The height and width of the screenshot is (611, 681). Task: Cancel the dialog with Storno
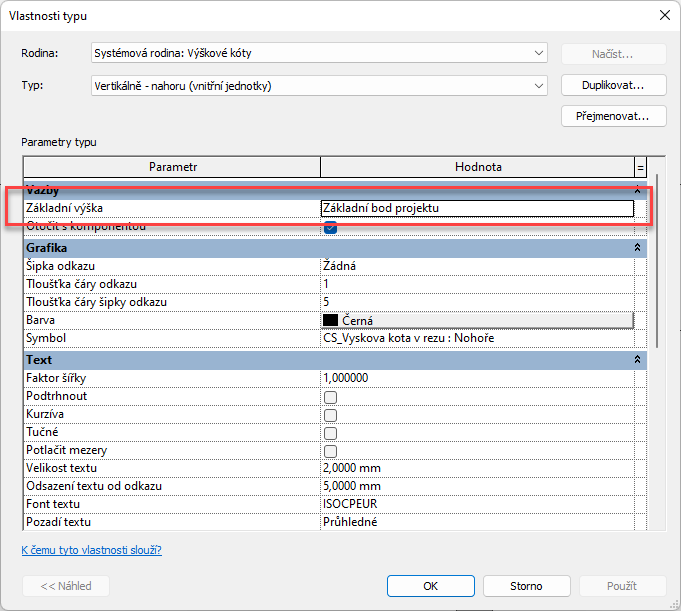pos(526,586)
